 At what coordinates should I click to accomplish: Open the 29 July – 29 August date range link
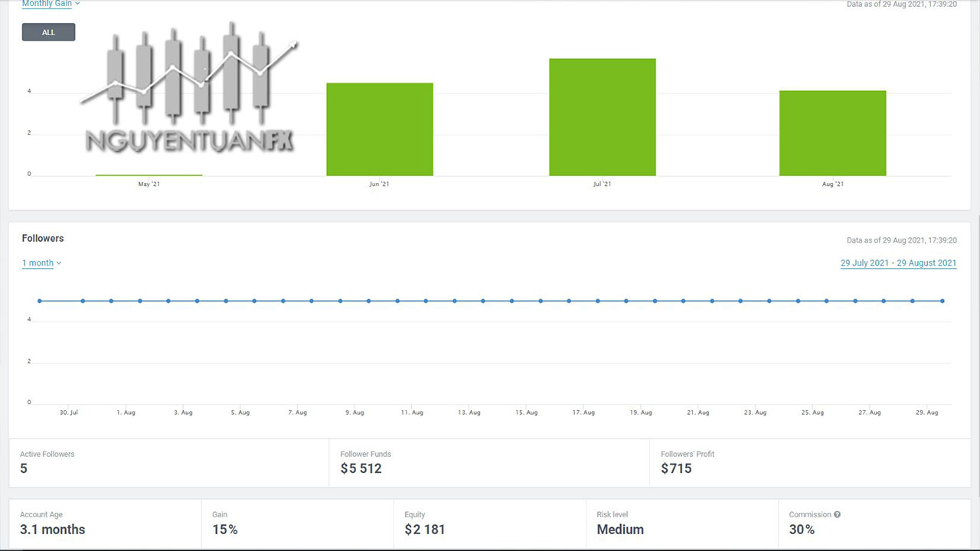tap(898, 263)
